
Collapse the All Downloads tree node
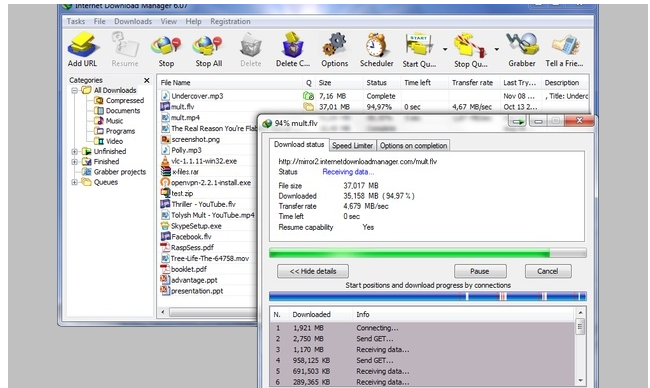pyautogui.click(x=75, y=90)
